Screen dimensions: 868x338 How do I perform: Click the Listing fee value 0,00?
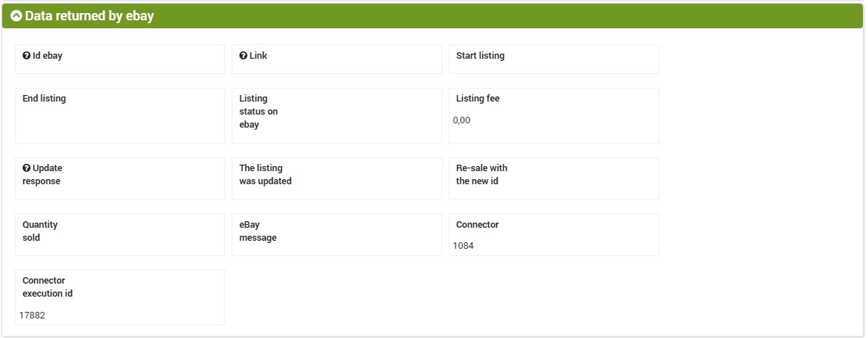point(462,120)
